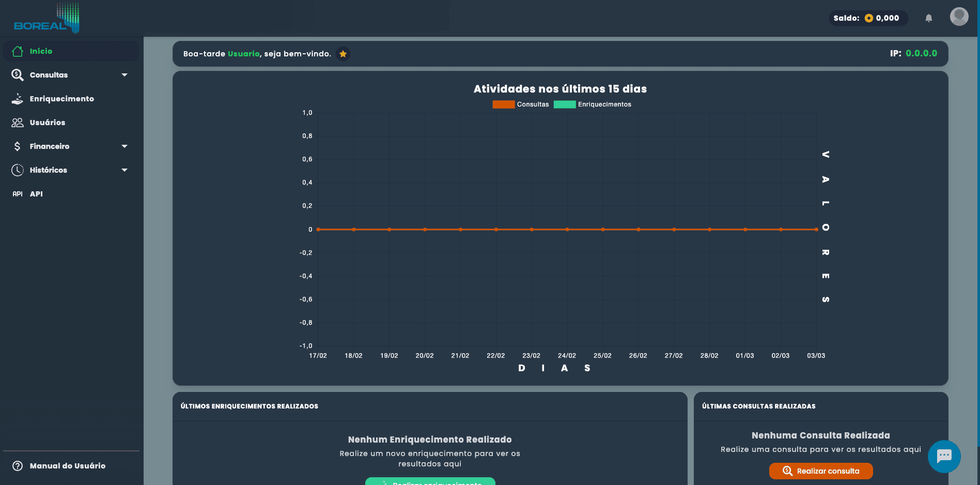
Task: Click the API sidebar icon
Action: click(18, 194)
